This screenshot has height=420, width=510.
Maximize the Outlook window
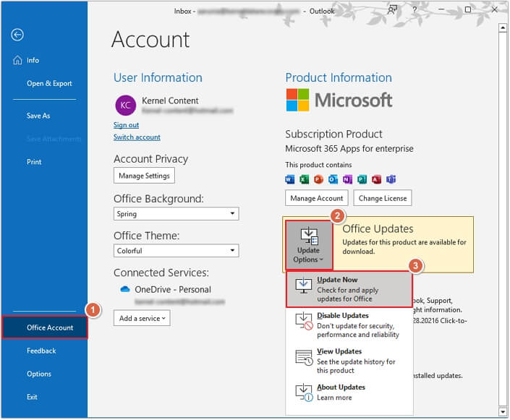tap(468, 9)
